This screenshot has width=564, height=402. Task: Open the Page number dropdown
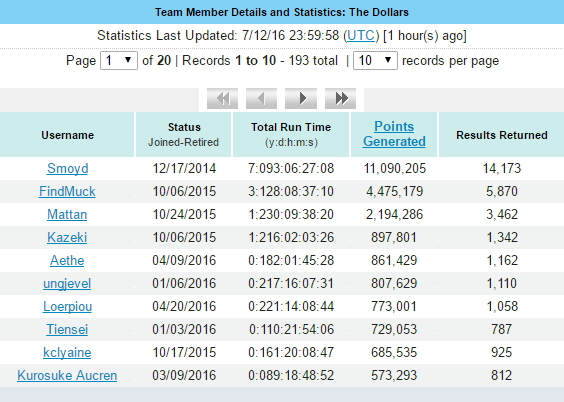coord(119,60)
